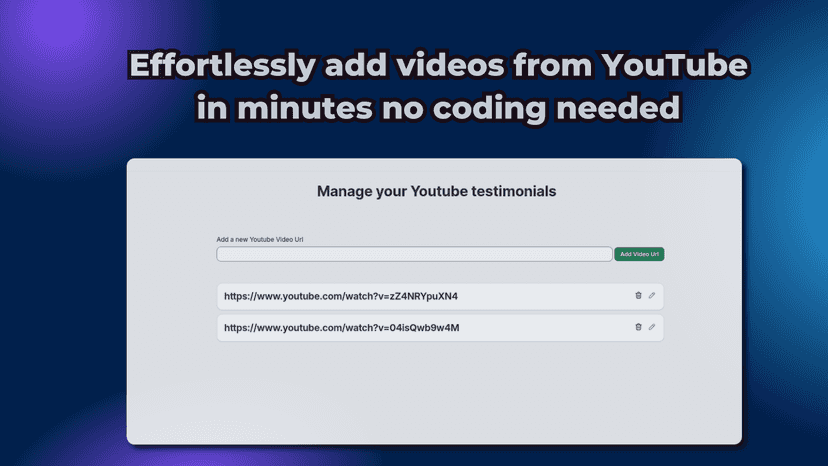
Task: Click the word 'minutes' in the headline
Action: coord(305,108)
